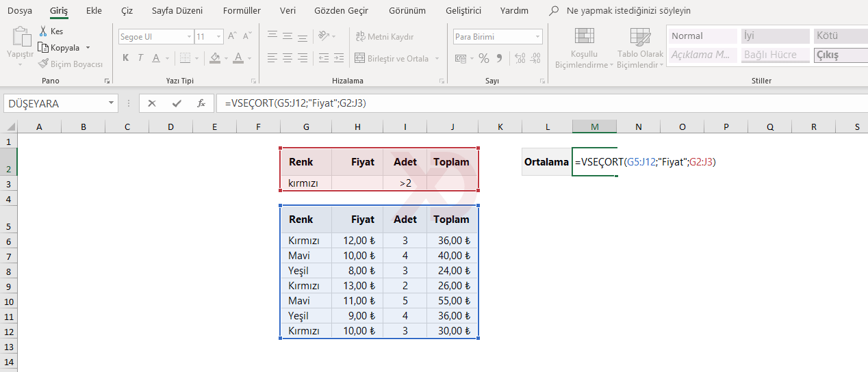
Task: Apply the İyi cell style
Action: pos(776,36)
